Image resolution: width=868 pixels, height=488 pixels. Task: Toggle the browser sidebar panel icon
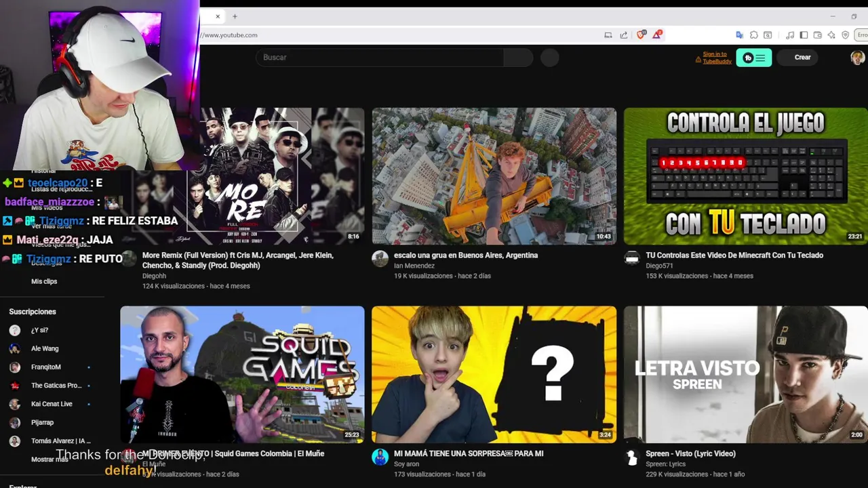point(804,35)
